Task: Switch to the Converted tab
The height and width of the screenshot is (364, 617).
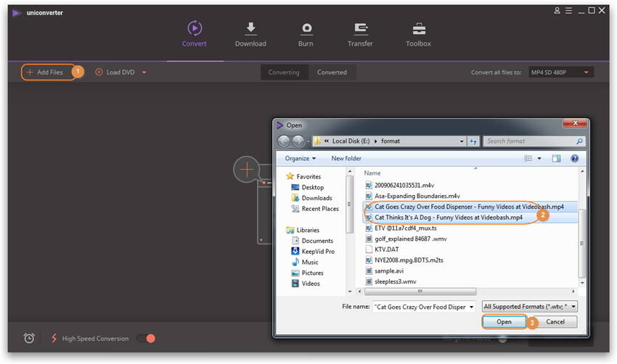Action: [x=332, y=73]
